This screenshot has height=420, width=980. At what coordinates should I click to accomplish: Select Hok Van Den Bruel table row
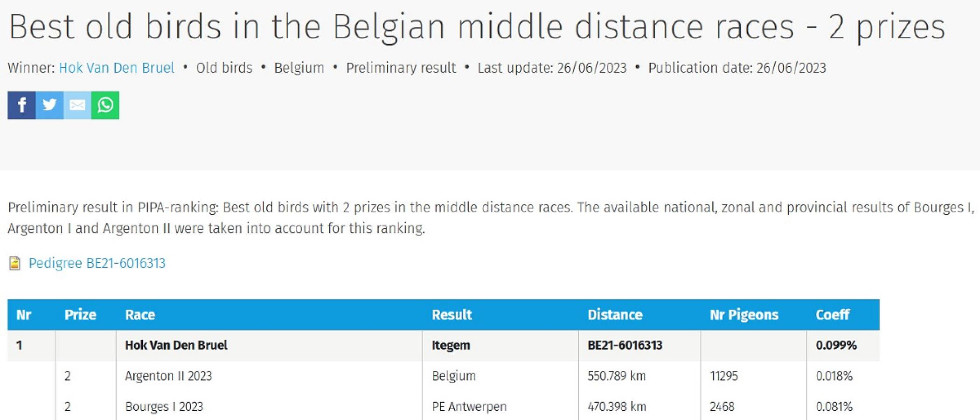point(176,345)
